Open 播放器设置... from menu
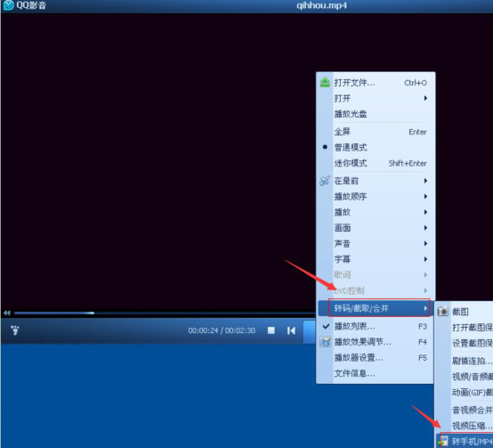The width and height of the screenshot is (493, 448). click(376, 358)
